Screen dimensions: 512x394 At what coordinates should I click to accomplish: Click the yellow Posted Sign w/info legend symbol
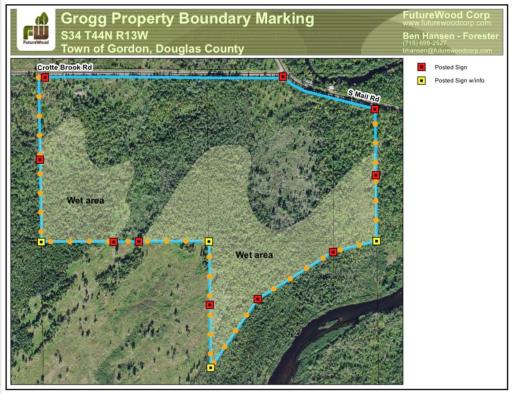pos(422,80)
